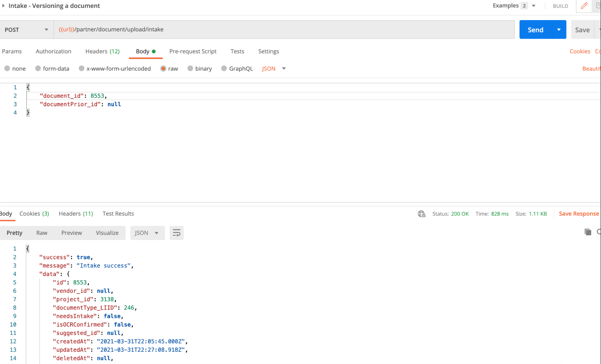Click the blue Send button
The width and height of the screenshot is (601, 364).
pos(535,30)
